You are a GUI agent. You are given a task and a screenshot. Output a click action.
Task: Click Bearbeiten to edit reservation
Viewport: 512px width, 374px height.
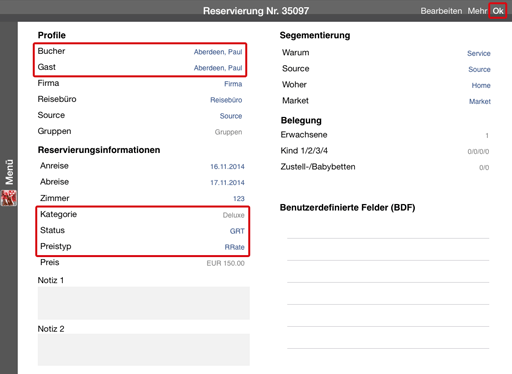click(441, 11)
